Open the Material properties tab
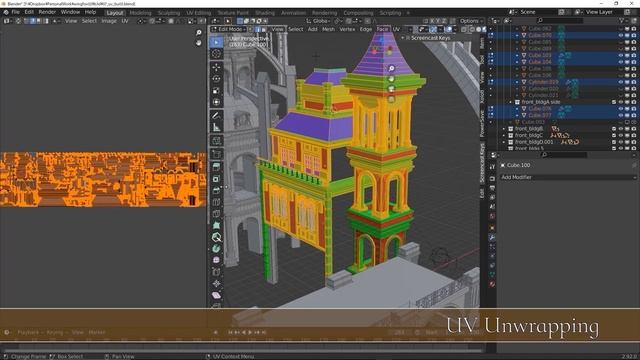This screenshot has width=640, height=360. point(492,284)
